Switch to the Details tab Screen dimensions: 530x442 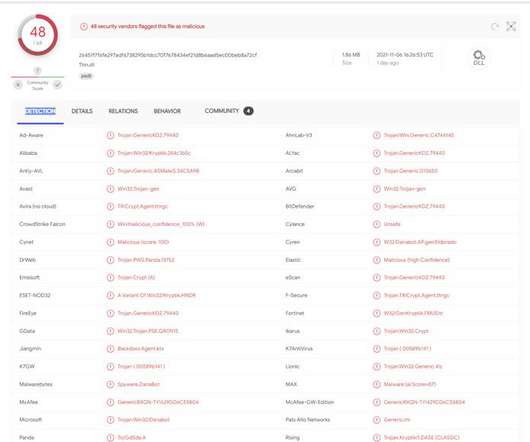tap(82, 111)
